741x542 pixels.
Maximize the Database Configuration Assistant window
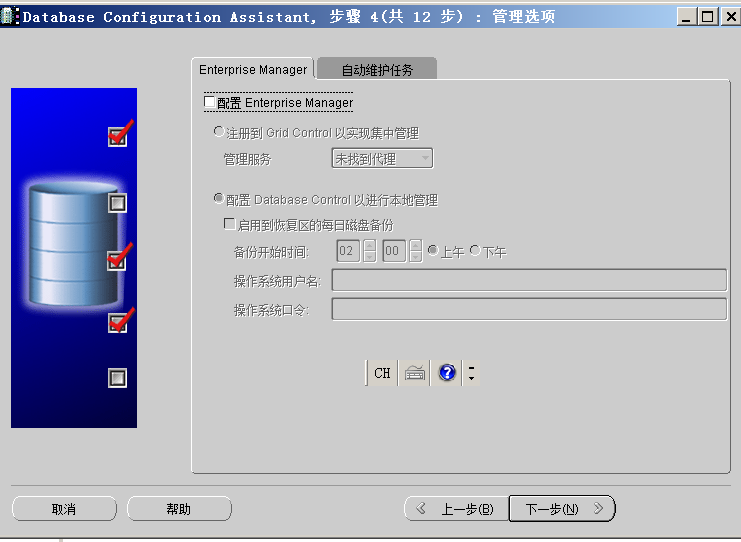[707, 17]
